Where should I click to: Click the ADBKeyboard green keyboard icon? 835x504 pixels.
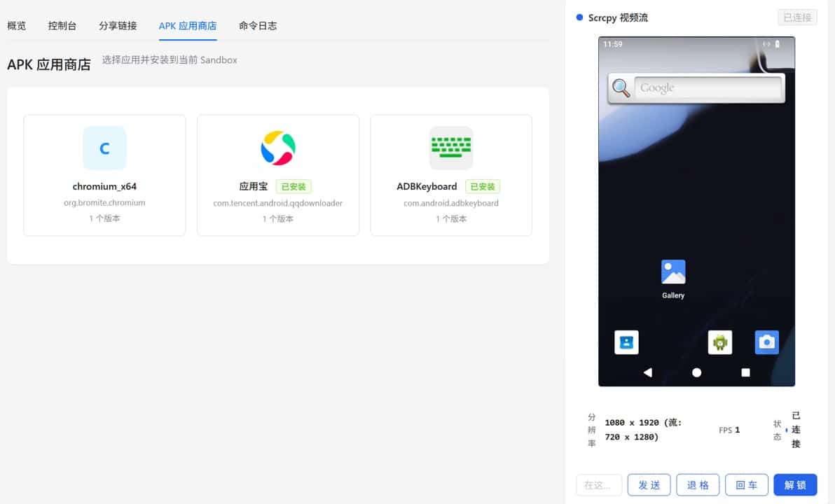tap(450, 148)
